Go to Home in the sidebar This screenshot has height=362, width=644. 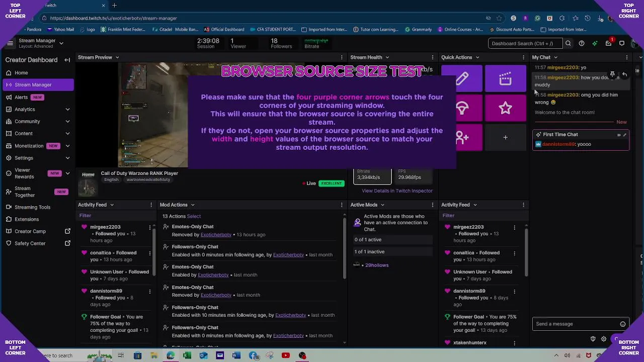pyautogui.click(x=38, y=72)
